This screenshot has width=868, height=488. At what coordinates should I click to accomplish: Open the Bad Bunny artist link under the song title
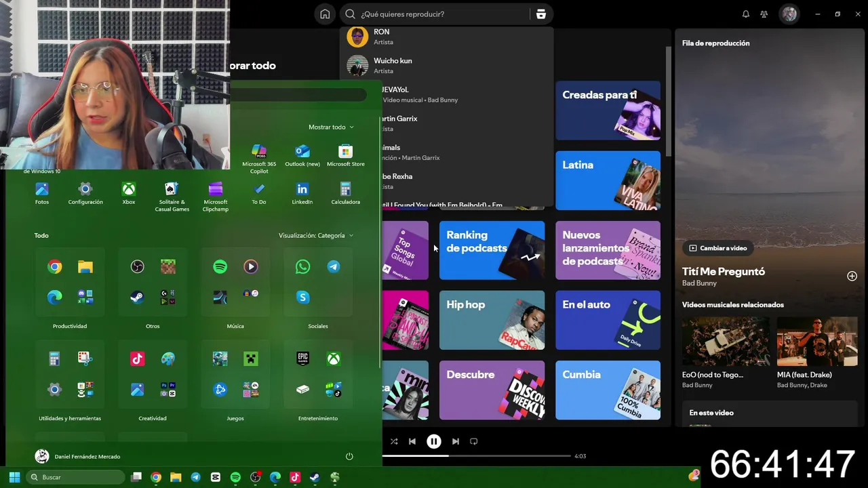pos(699,283)
